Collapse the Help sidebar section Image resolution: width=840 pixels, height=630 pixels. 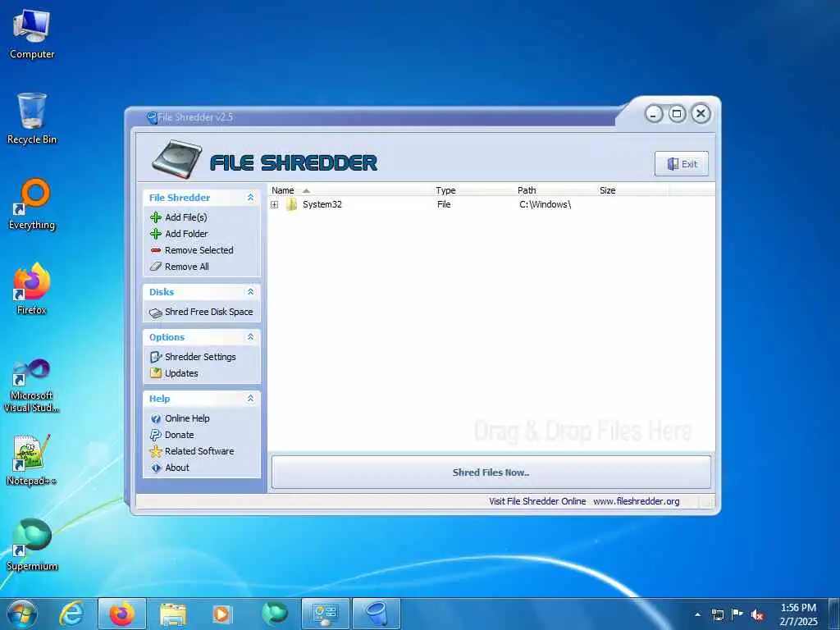pos(250,399)
